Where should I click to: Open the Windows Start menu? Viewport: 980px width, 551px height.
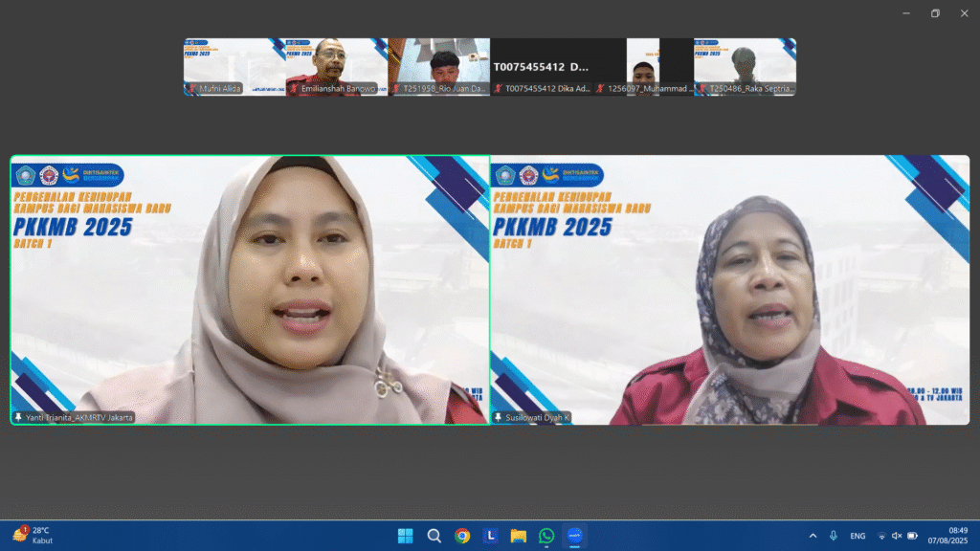pyautogui.click(x=406, y=536)
